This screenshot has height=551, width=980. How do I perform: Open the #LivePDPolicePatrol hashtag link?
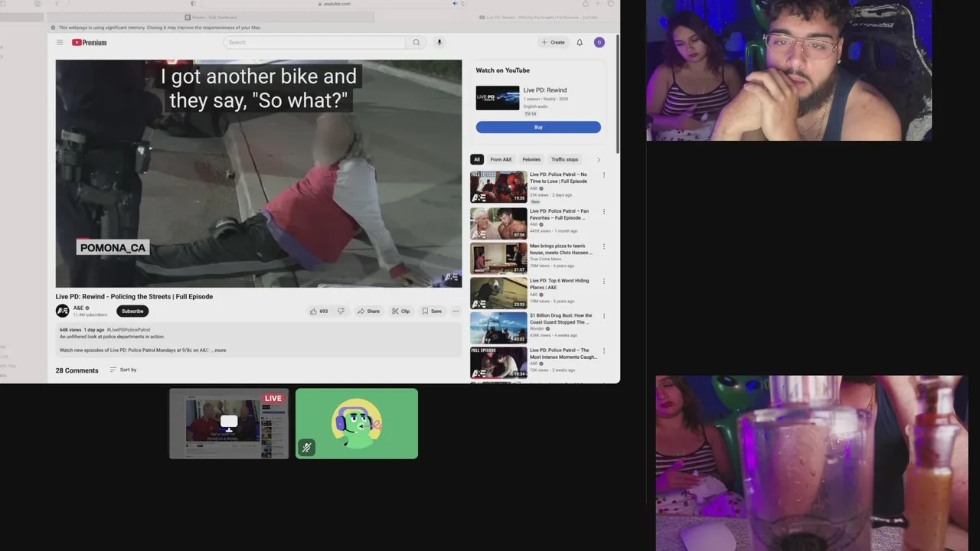click(129, 330)
